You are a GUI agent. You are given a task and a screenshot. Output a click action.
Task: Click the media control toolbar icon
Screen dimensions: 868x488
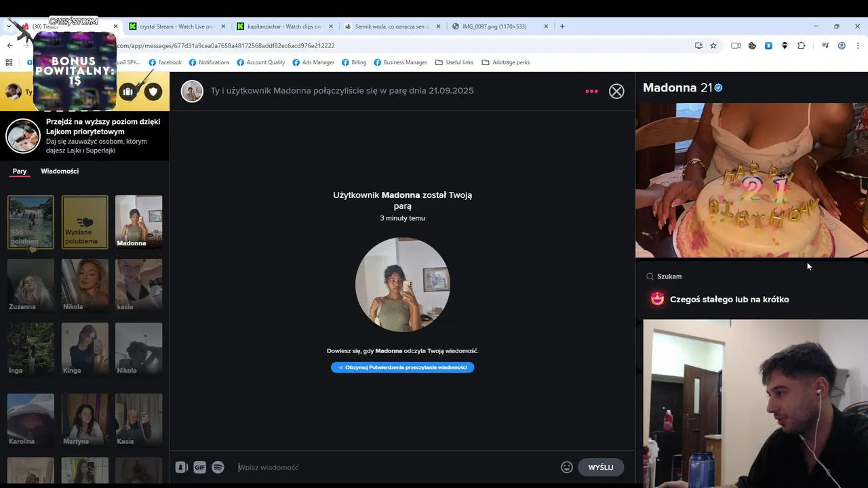[x=825, y=45]
